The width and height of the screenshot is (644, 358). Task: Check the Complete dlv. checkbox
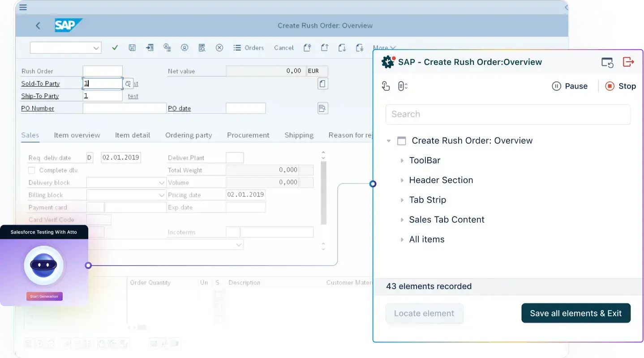click(x=31, y=170)
